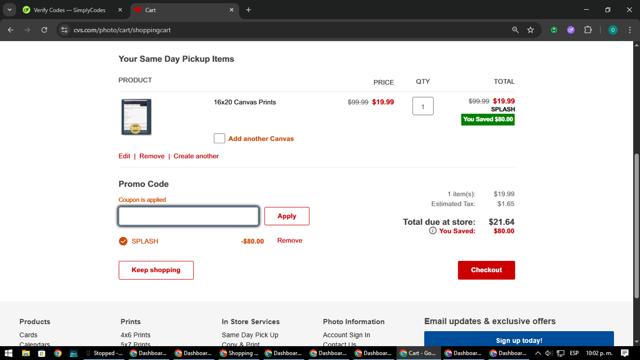Remove the SPLASH coupon
640x360 pixels.
(289, 240)
